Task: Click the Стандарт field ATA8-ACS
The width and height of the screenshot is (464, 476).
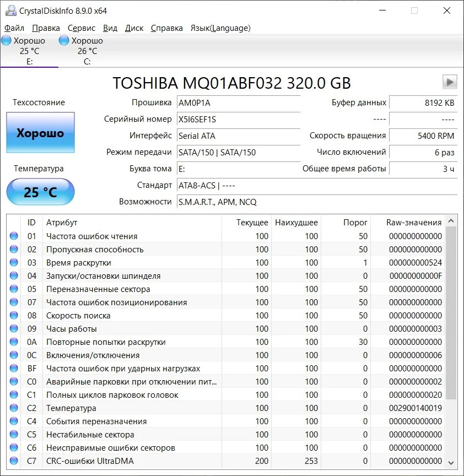Action: point(317,185)
